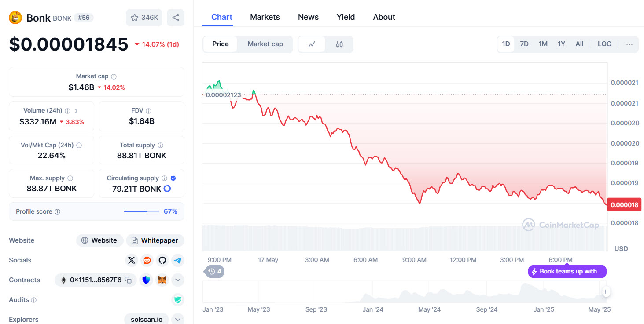Open solscan.io explorer link
Viewport: 644px width, 324px height.
click(147, 320)
